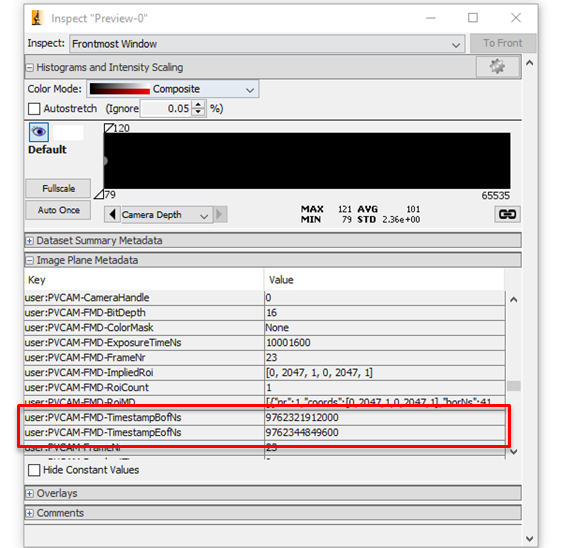Click the Micro-Manager microscope title icon
The width and height of the screenshot is (561, 548).
pos(37,18)
